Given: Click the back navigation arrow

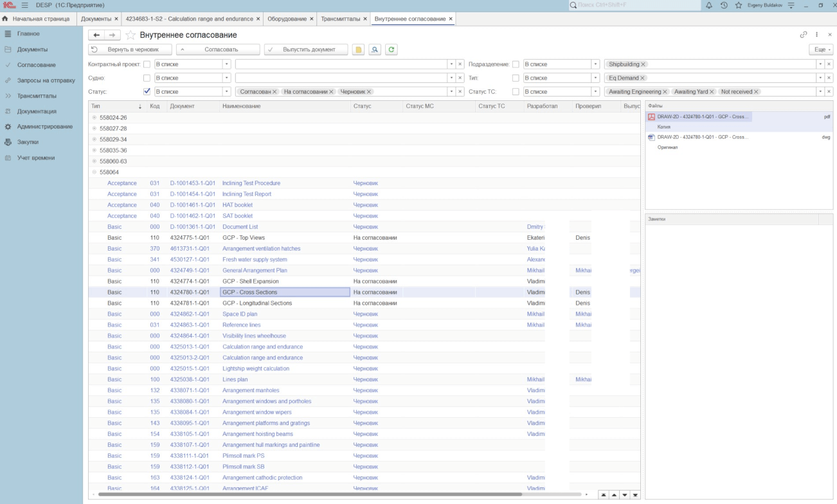Looking at the screenshot, I should click(96, 35).
